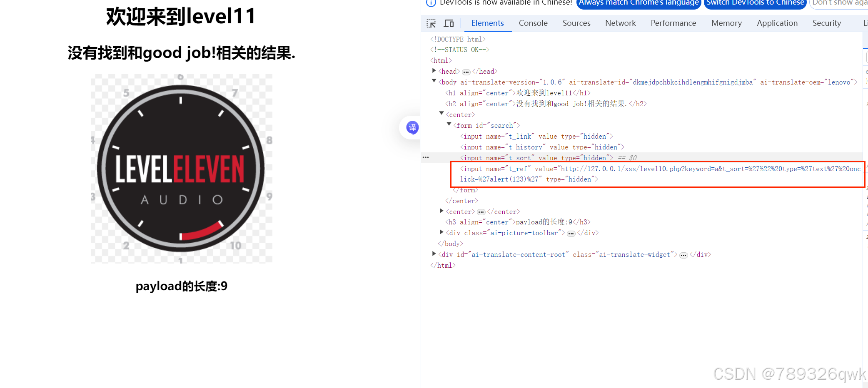
Task: Click Switch DevTools to Chinese button
Action: [x=755, y=3]
